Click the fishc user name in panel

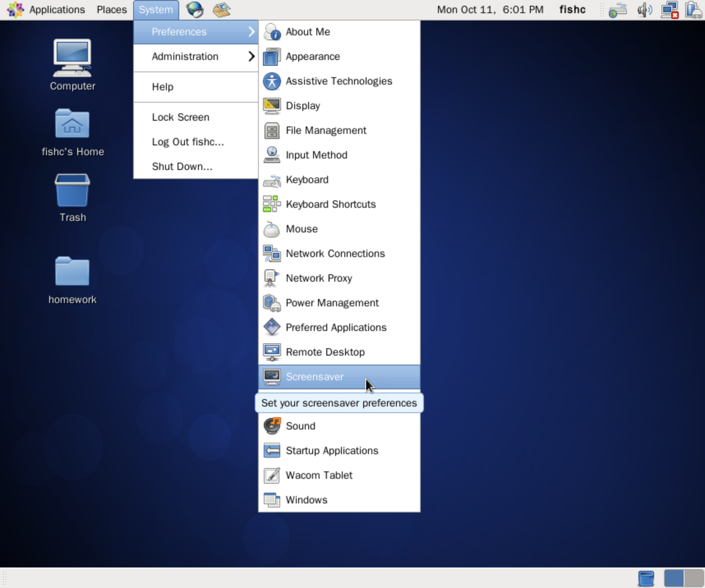[x=572, y=10]
